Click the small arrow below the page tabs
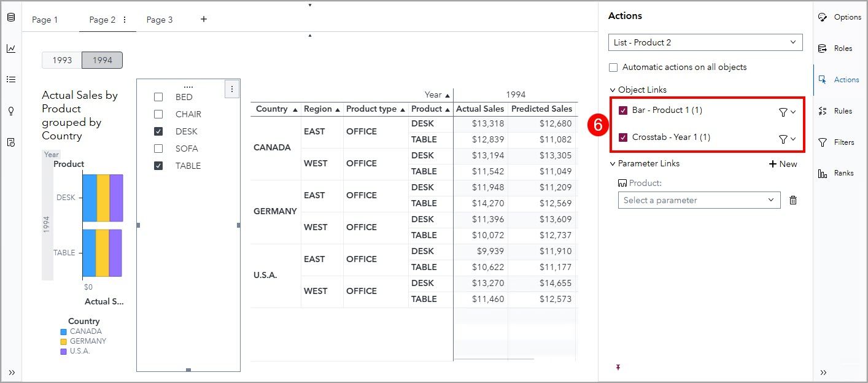The height and width of the screenshot is (383, 868). click(310, 36)
